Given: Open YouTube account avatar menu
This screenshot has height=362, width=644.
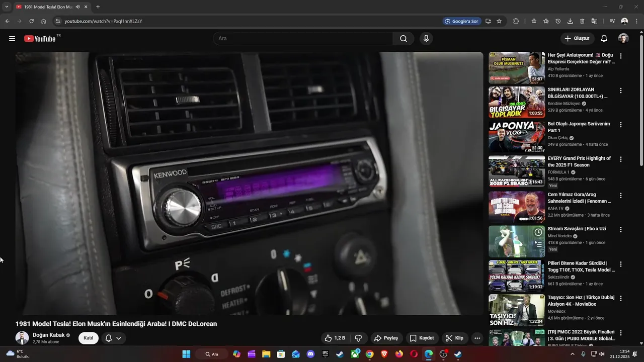Looking at the screenshot, I should point(623,39).
